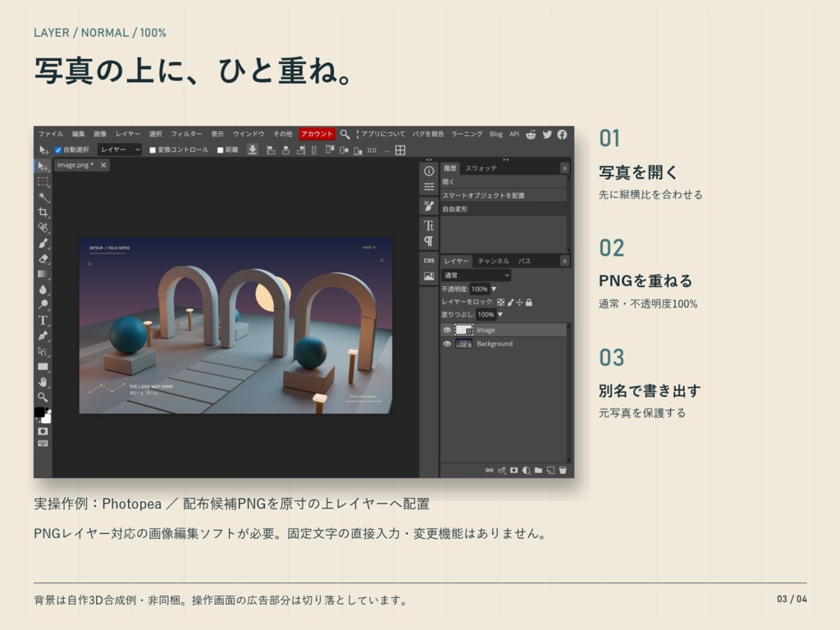The width and height of the screenshot is (840, 630).
Task: Select the Healing Brush tool
Action: pyautogui.click(x=43, y=228)
